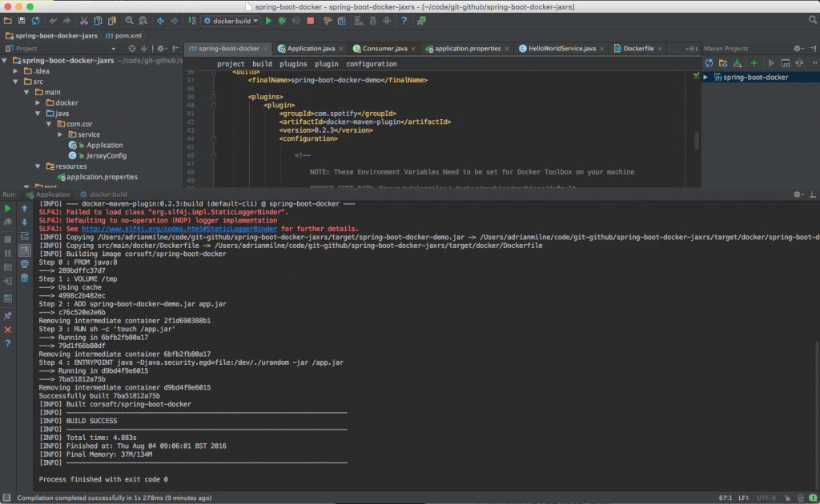The height and width of the screenshot is (504, 820).
Task: Open search with the magnifying glass icon
Action: (130, 20)
